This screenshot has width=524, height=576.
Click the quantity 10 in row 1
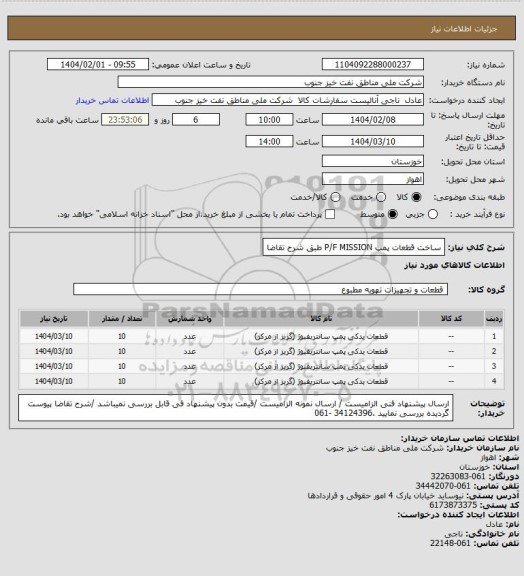[x=122, y=336]
